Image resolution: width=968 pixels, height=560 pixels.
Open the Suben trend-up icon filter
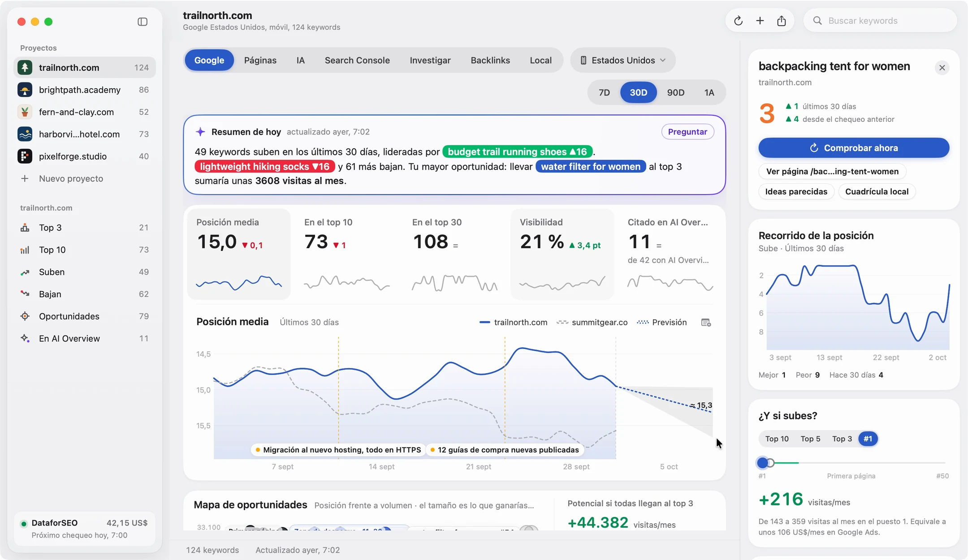(x=25, y=272)
